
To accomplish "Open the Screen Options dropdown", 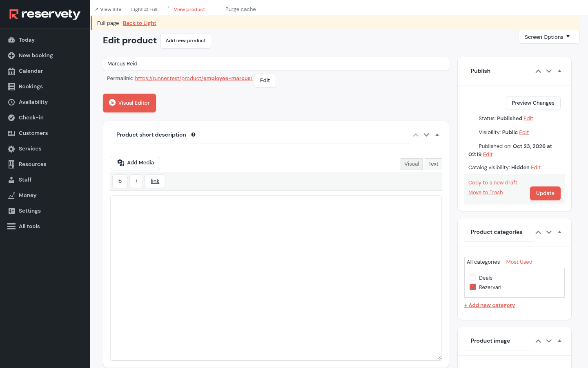I will (x=549, y=37).
